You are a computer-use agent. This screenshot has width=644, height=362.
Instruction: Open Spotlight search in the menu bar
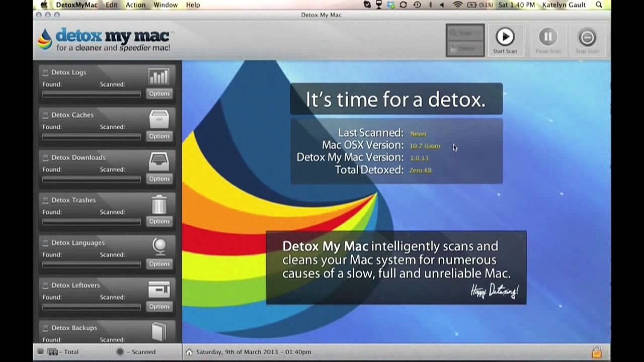(x=599, y=5)
